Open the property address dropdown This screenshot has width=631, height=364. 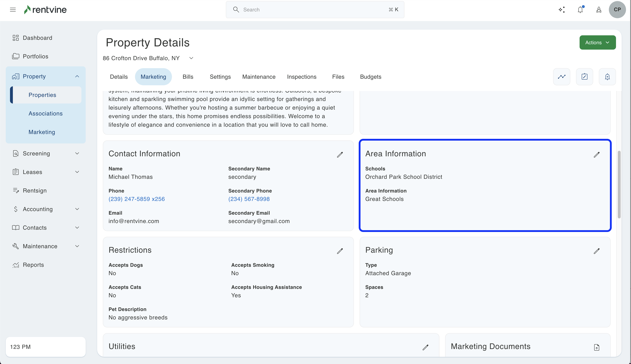tap(191, 58)
